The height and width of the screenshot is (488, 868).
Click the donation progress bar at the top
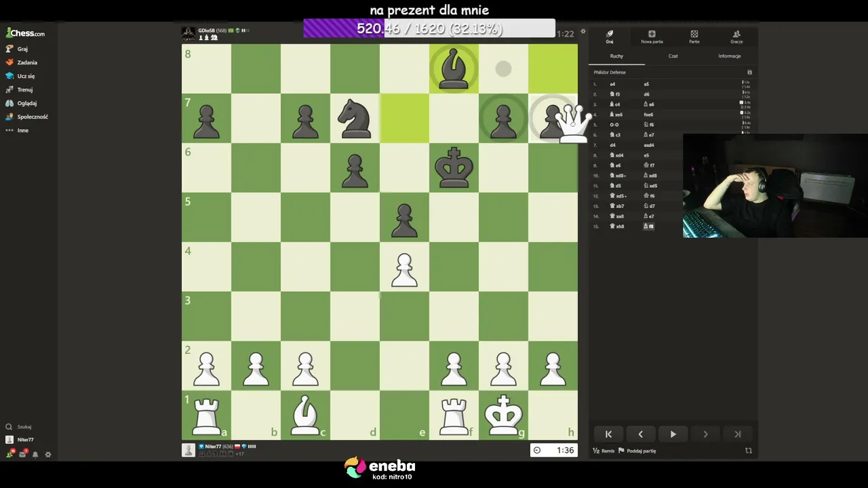pyautogui.click(x=429, y=28)
